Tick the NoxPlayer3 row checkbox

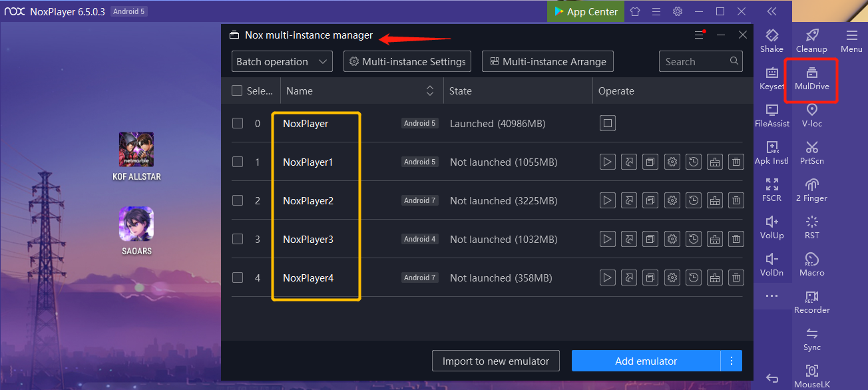click(x=238, y=239)
